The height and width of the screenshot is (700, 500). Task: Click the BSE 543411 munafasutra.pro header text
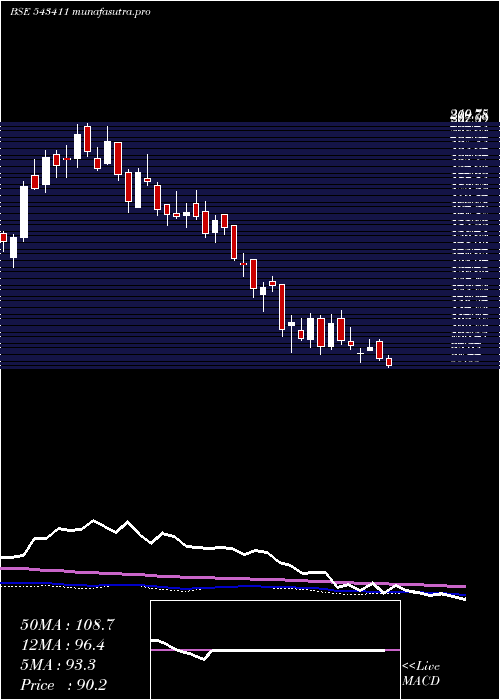[x=80, y=12]
